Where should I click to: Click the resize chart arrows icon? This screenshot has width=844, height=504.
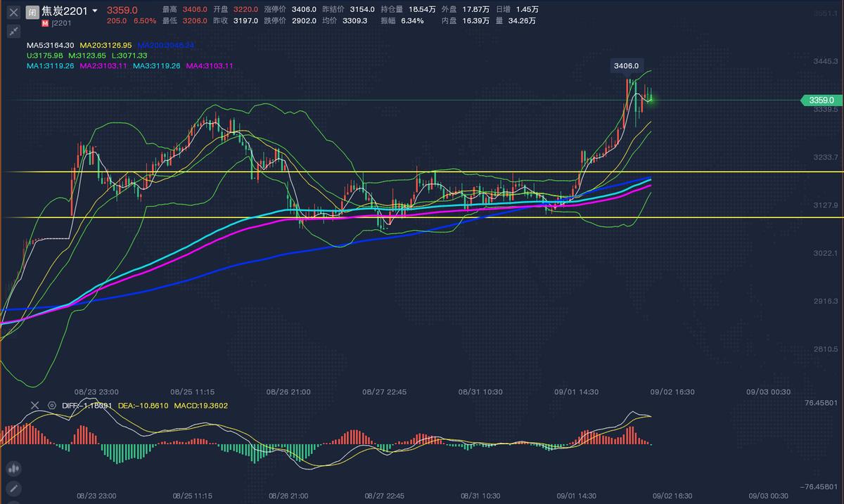tap(13, 30)
